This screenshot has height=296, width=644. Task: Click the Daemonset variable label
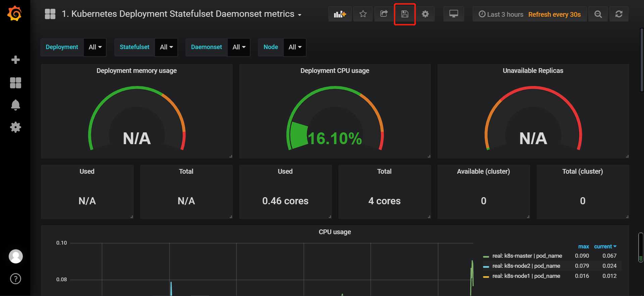206,47
